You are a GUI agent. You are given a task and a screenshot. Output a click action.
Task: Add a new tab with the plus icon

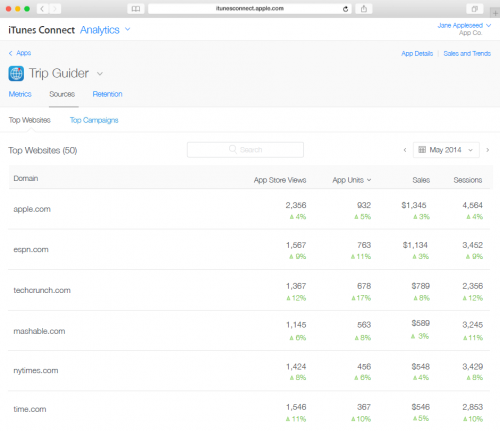(495, 13)
